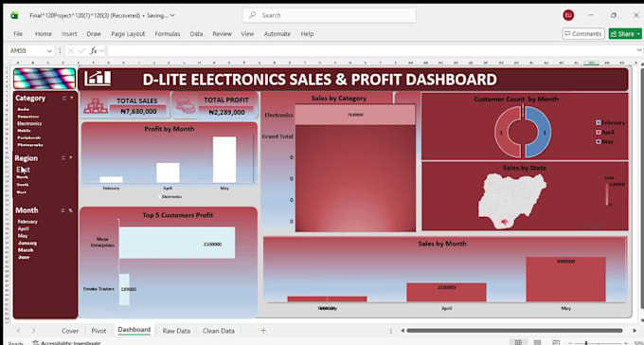Open the Insert ribbon tab
The height and width of the screenshot is (345, 644).
69,34
